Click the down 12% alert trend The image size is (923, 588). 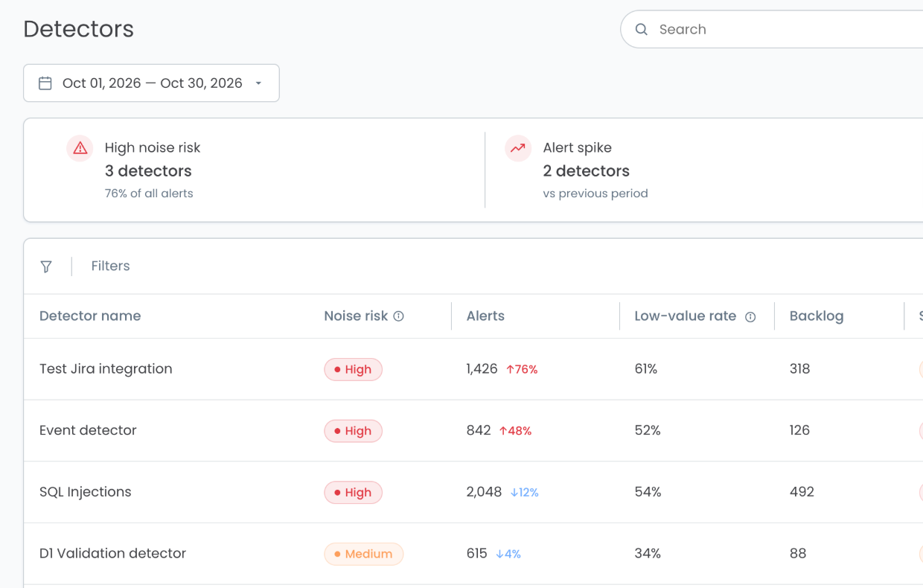(525, 493)
